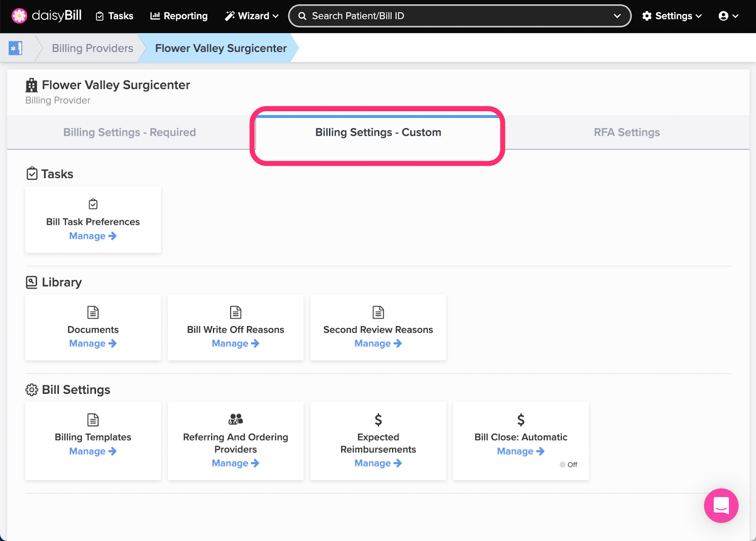Screen dimensions: 756x541
Task: Click the home breadcrumb icon
Action: [x=16, y=48]
